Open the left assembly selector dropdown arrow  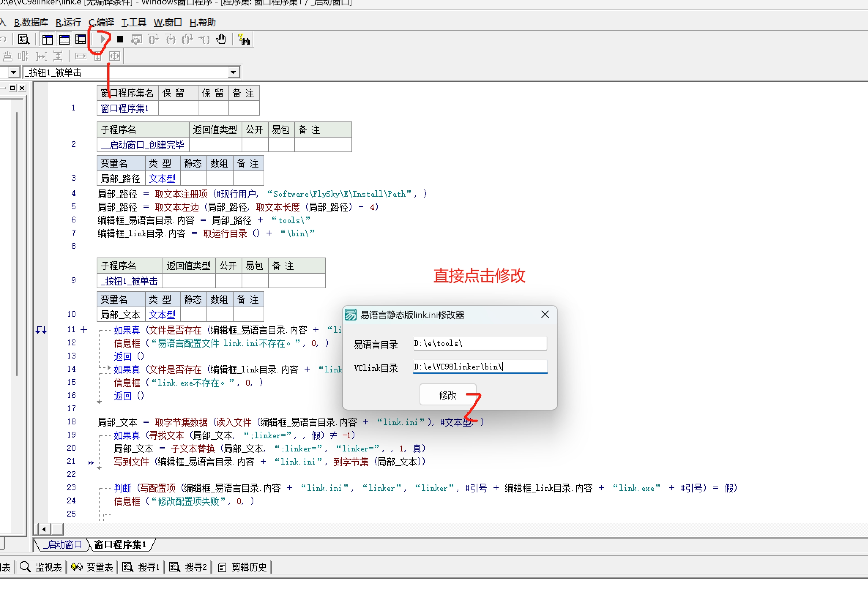(14, 72)
